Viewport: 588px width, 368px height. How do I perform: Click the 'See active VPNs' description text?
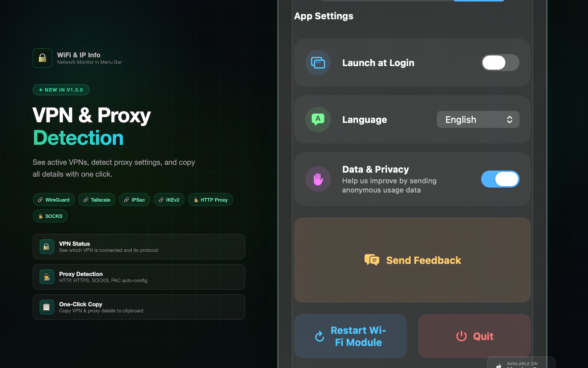click(x=114, y=168)
